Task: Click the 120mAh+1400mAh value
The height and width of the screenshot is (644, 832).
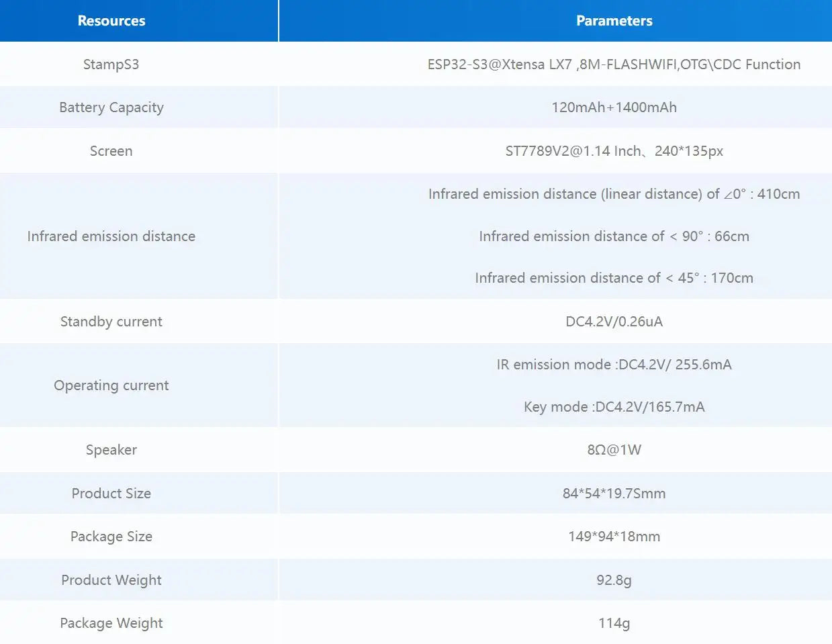Action: point(614,107)
